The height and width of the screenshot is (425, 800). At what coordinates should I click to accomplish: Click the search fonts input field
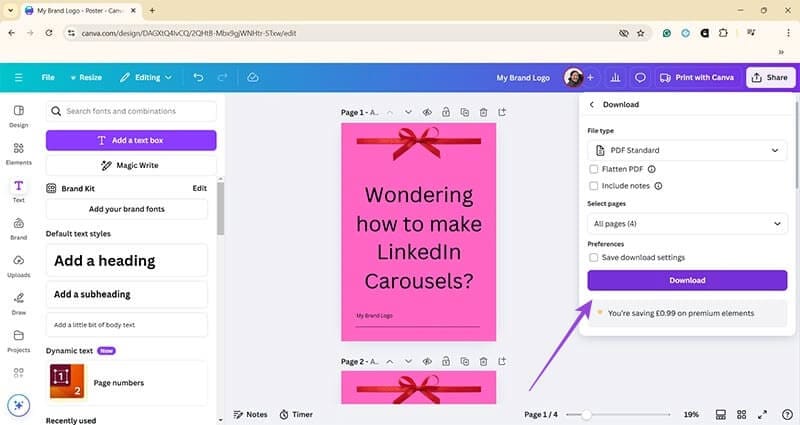[x=131, y=111]
